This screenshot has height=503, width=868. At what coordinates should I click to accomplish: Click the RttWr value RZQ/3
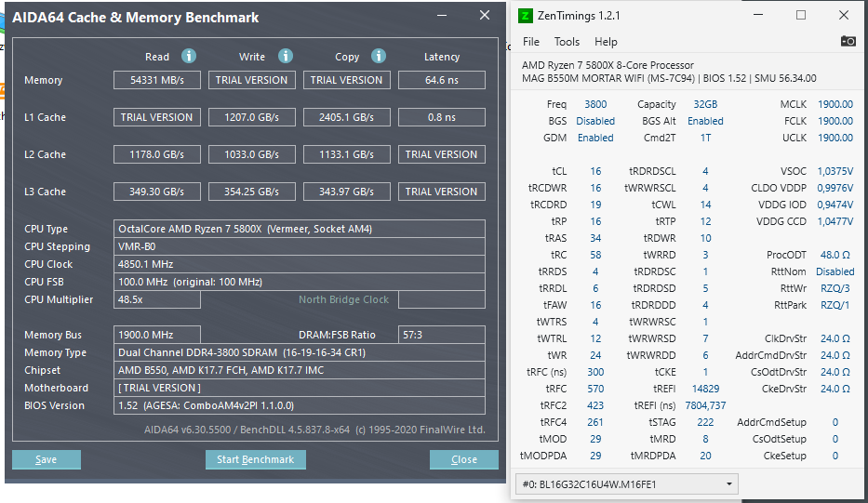pos(835,288)
